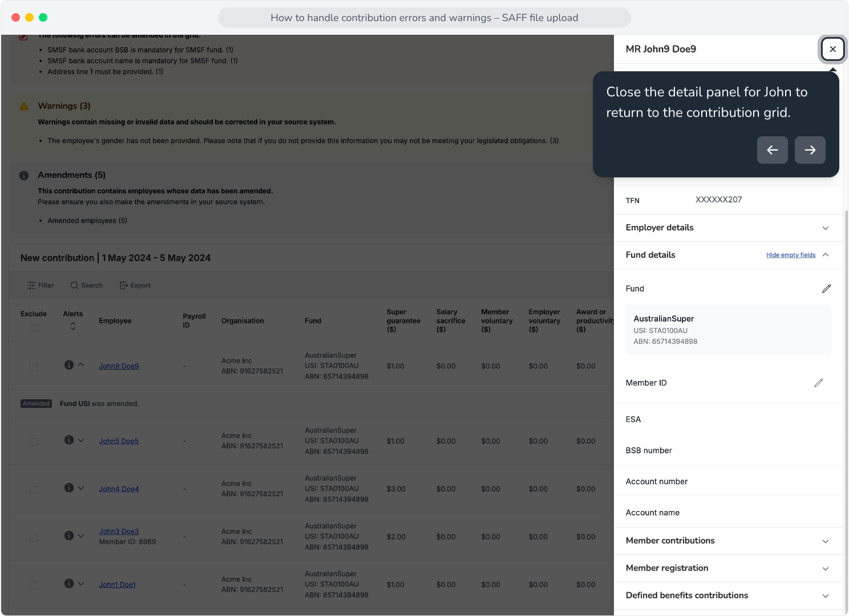The image size is (849, 616).
Task: Click the Amendments info icon
Action: (24, 176)
